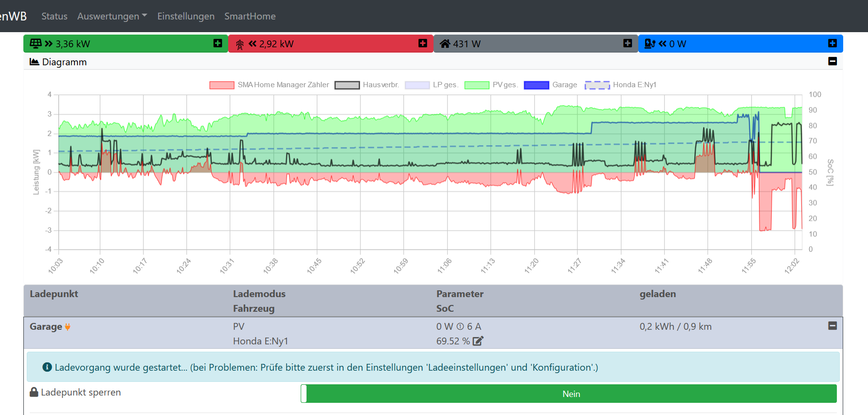Toggle Hausverbr. series in chart legend

click(x=367, y=85)
